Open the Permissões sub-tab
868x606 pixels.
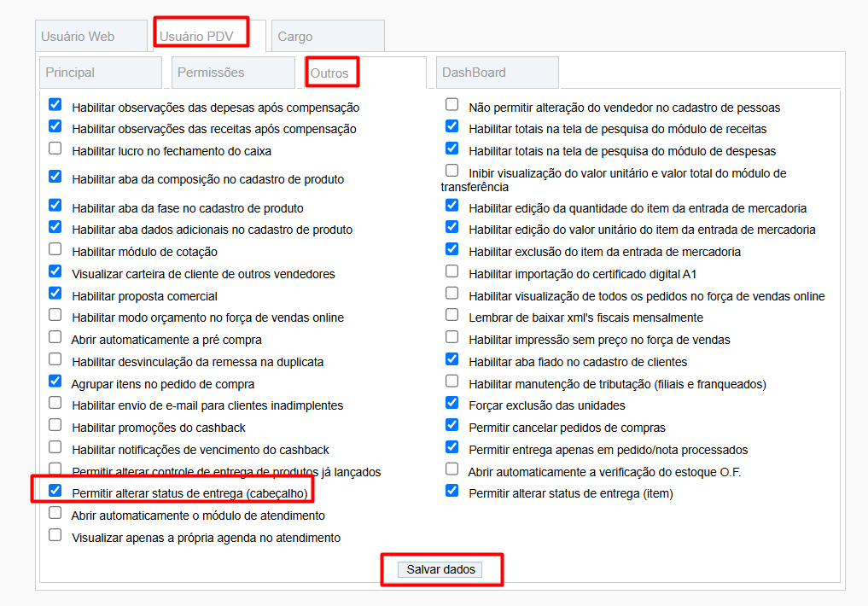(233, 73)
